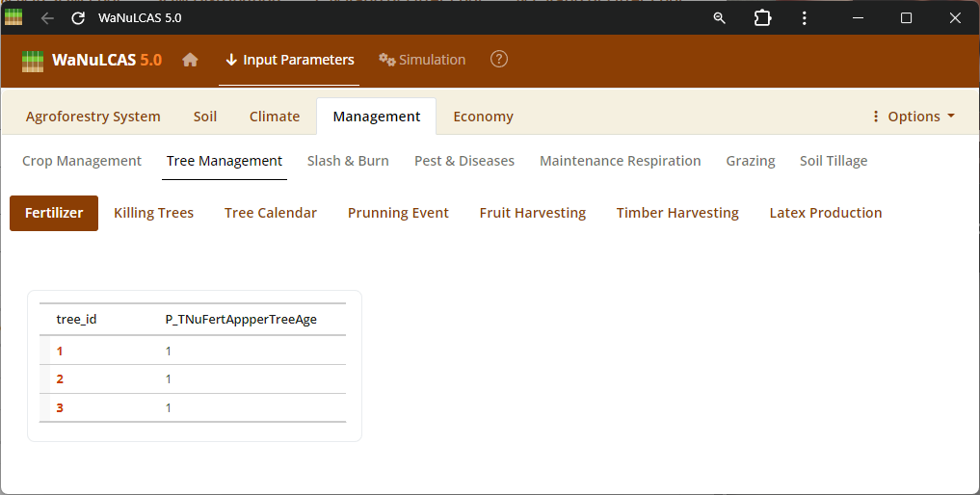Open the Input Parameters menu

tap(289, 60)
